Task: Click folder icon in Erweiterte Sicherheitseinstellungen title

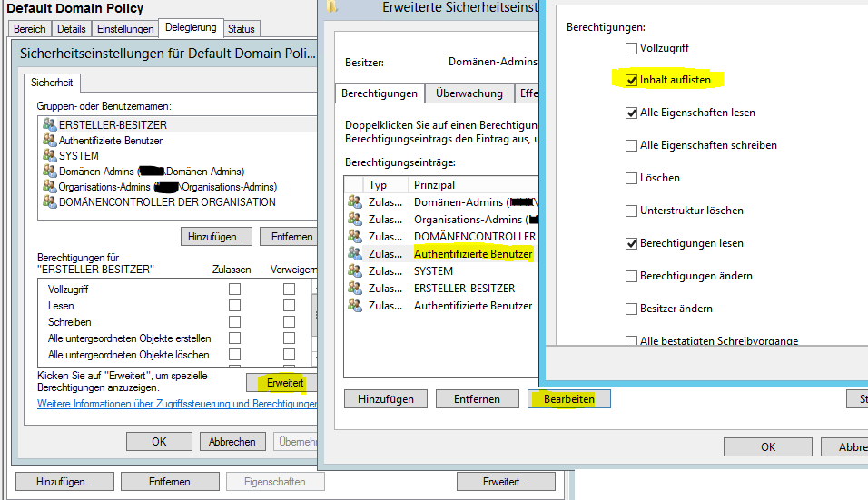Action: 332,6
